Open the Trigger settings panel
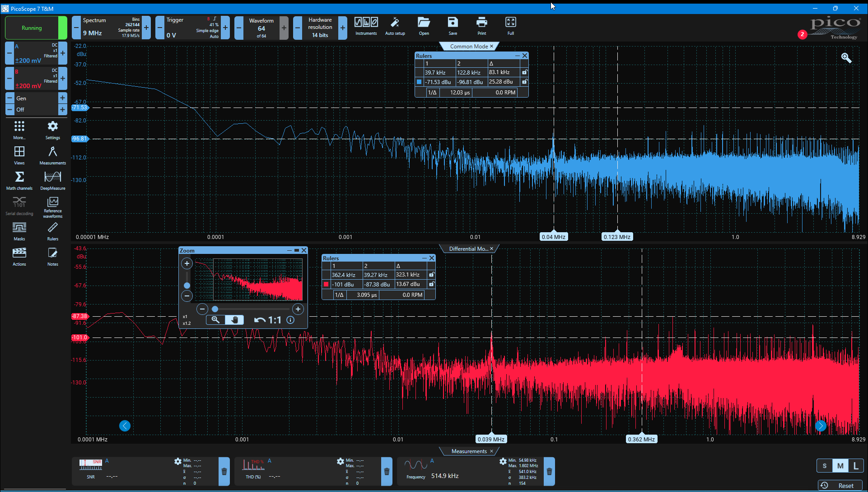This screenshot has width=868, height=492. pos(192,28)
